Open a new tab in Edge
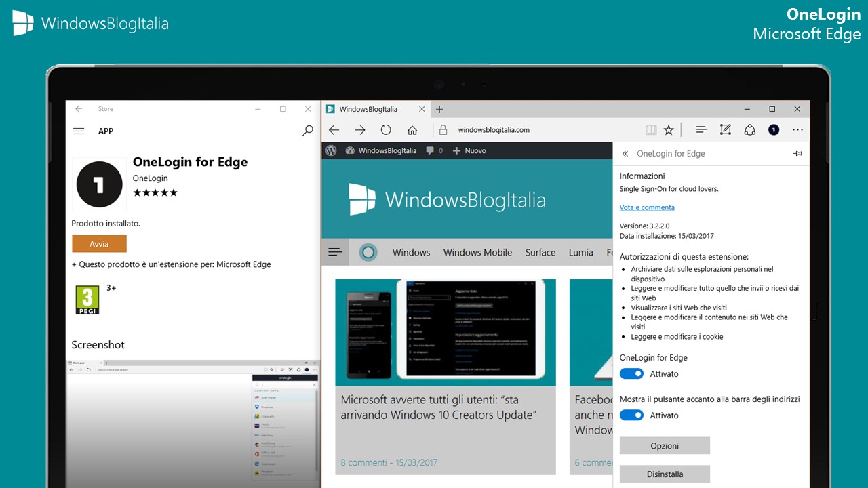Screen dimensions: 868x488 (x=439, y=109)
